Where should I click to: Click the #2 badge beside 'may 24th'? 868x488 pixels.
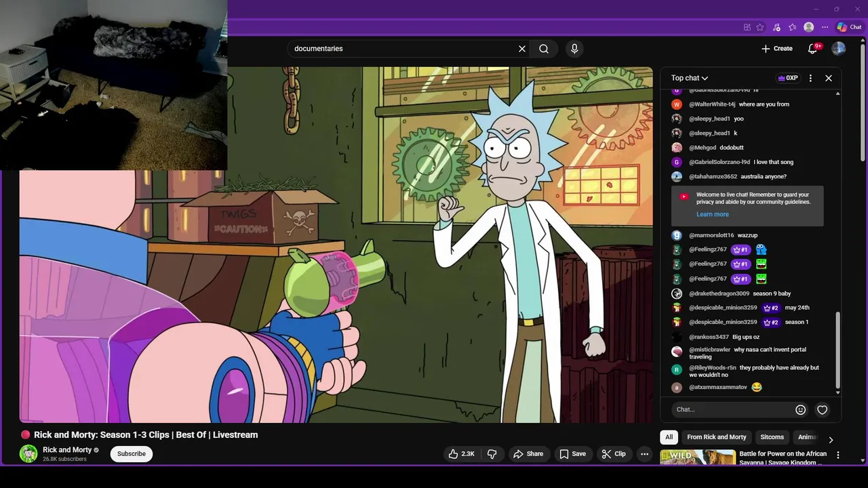tap(771, 308)
